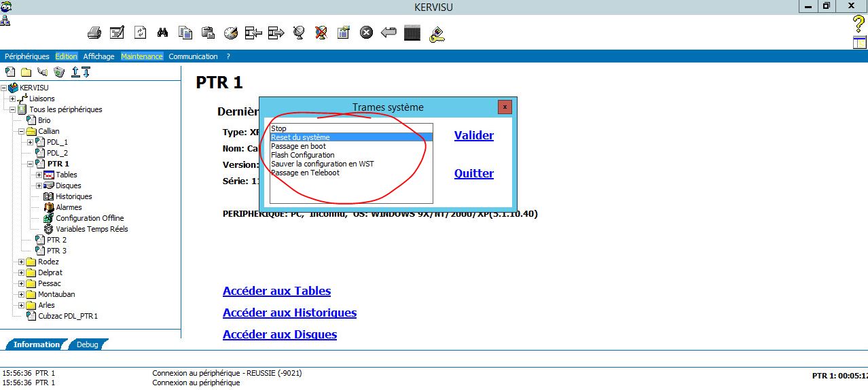This screenshot has height=390, width=868.
Task: Click the paste clipboard toolbar icon
Action: (x=208, y=33)
